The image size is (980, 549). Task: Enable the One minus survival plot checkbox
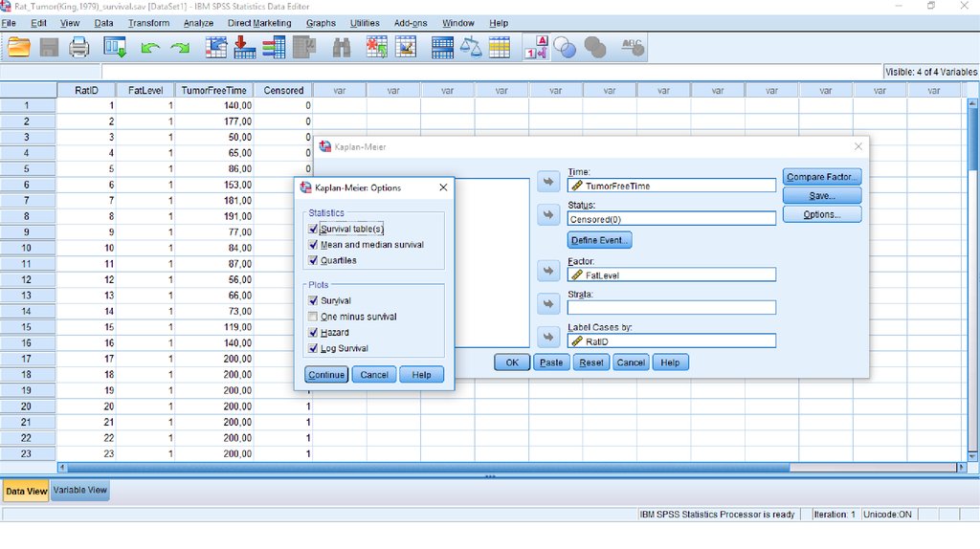pos(313,317)
